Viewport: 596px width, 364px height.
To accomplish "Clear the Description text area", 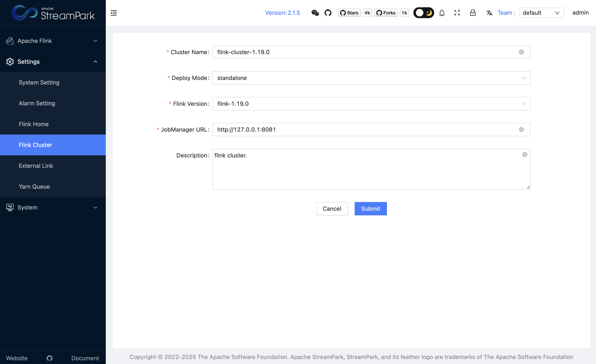I will [524, 155].
